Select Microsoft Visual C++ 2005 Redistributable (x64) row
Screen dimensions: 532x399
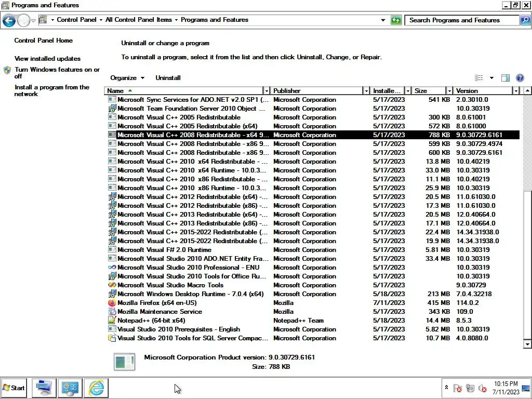(x=312, y=126)
